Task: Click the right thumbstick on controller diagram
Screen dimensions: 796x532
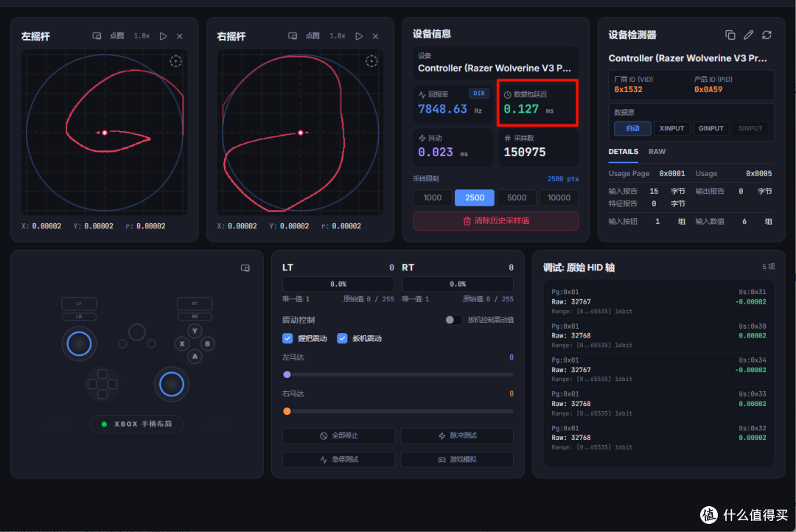Action: tap(172, 385)
